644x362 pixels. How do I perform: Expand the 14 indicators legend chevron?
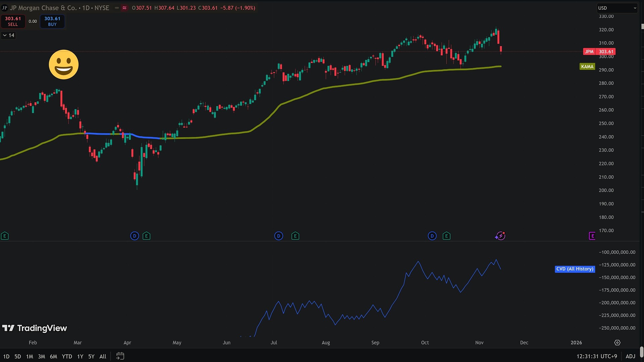5,35
